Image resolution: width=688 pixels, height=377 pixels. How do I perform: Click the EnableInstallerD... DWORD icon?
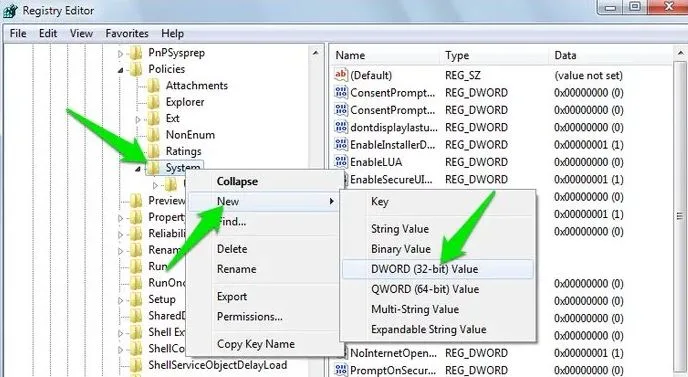click(x=341, y=144)
